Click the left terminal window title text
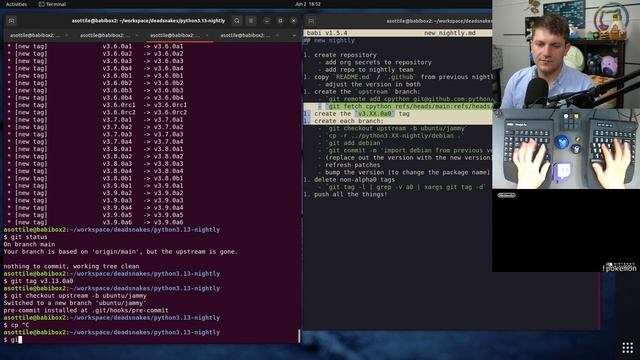The height and width of the screenshot is (360, 640). [149, 20]
